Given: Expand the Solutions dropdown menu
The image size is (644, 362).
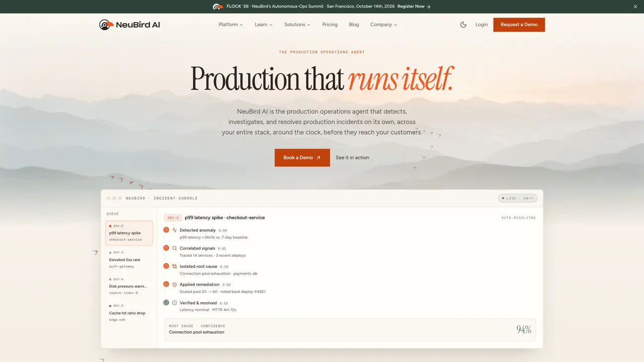Looking at the screenshot, I should [x=297, y=25].
